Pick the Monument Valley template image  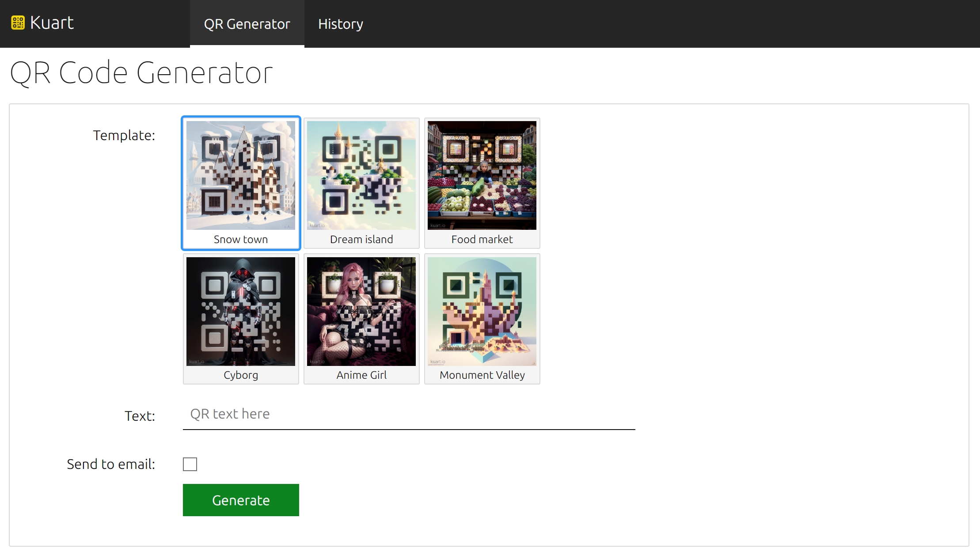(482, 312)
